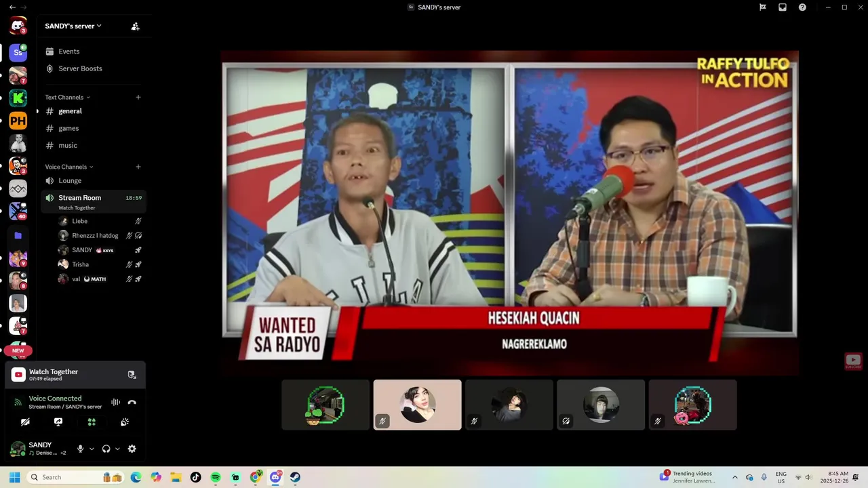Viewport: 868px width, 488px height.
Task: Open Google Chrome from the taskbar
Action: point(256,477)
